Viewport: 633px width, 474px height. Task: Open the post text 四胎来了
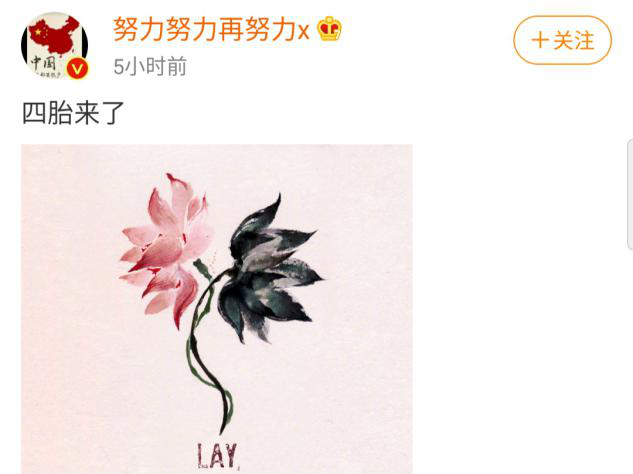pyautogui.click(x=73, y=113)
